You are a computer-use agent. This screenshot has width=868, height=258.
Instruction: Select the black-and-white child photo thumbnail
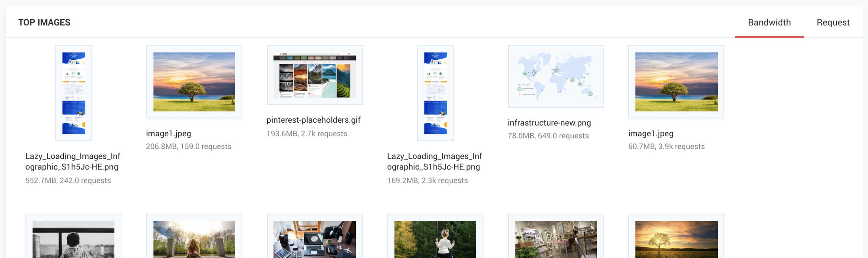coord(73,236)
